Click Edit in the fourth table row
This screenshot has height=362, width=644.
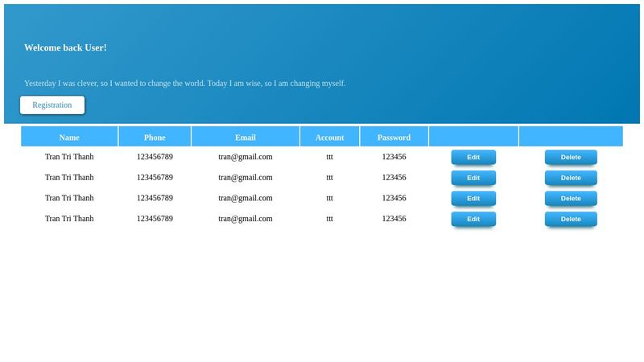tap(473, 219)
